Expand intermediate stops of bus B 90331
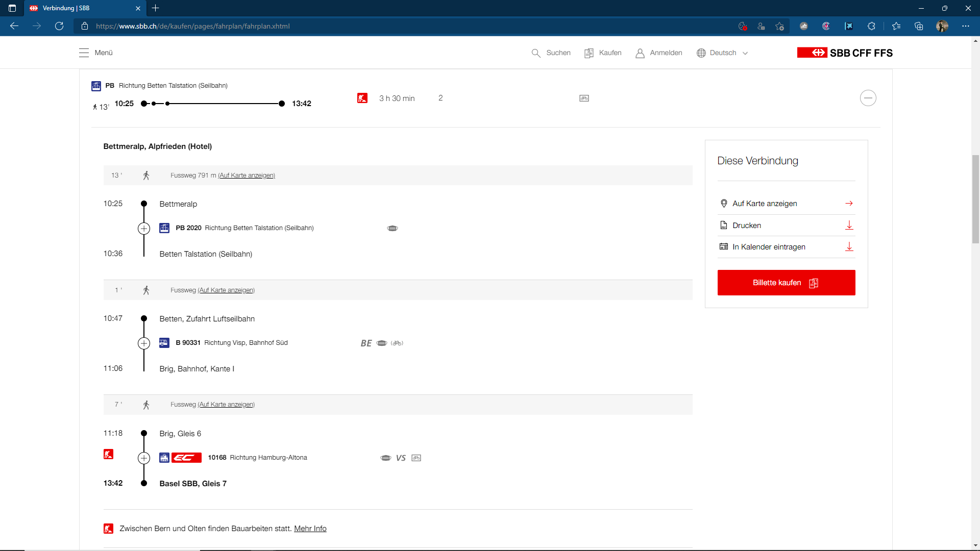980x551 pixels. (x=144, y=343)
